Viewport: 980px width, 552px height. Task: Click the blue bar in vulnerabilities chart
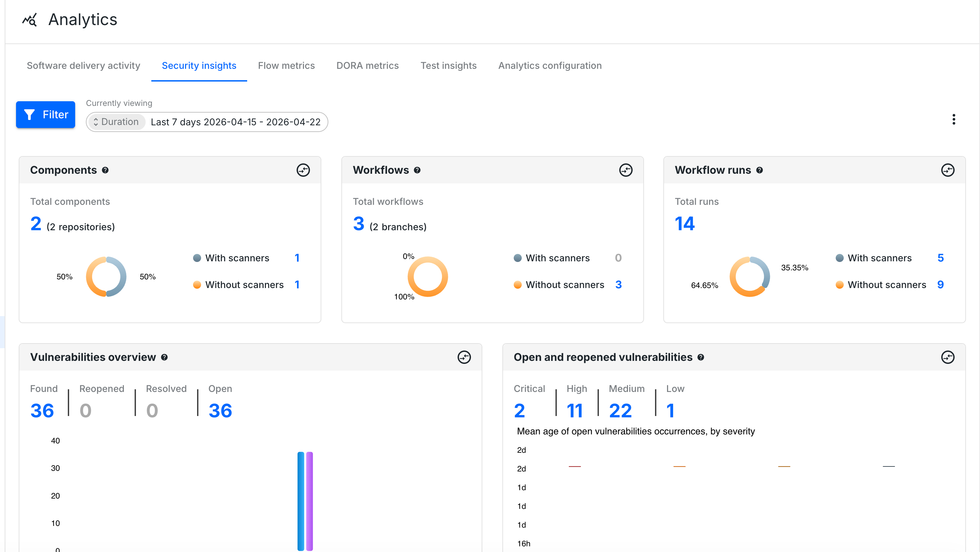pos(301,501)
